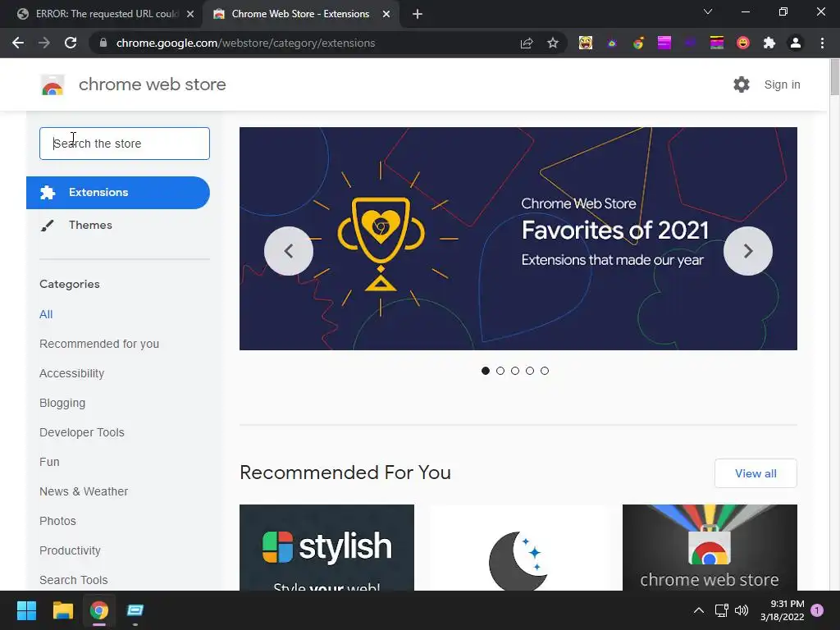The width and height of the screenshot is (840, 630).
Task: Open the Favorites of 2021 banner
Action: tap(518, 239)
